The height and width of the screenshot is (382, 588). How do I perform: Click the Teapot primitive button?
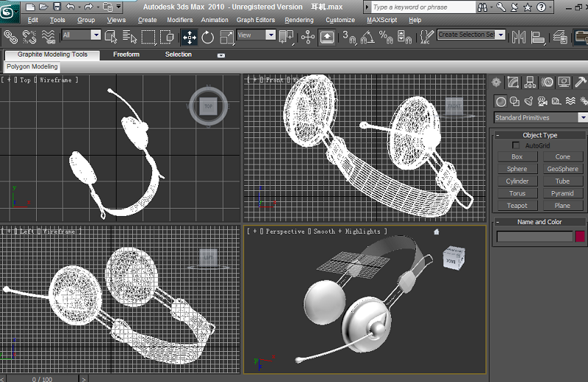point(517,206)
